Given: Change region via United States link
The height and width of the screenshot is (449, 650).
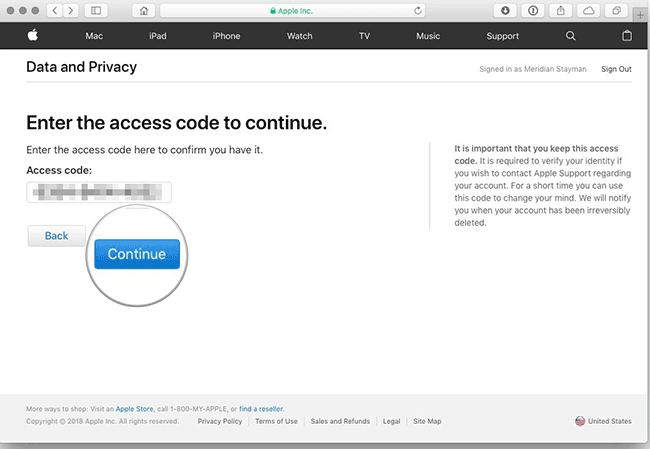Looking at the screenshot, I should [x=609, y=421].
